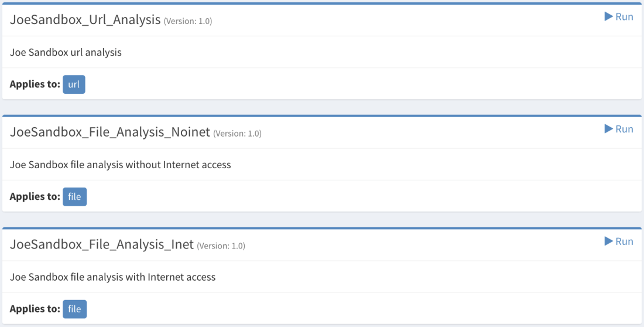644x327 pixels.
Task: Click the 'file' tag under File_Analysis_Noinet
Action: pos(74,197)
